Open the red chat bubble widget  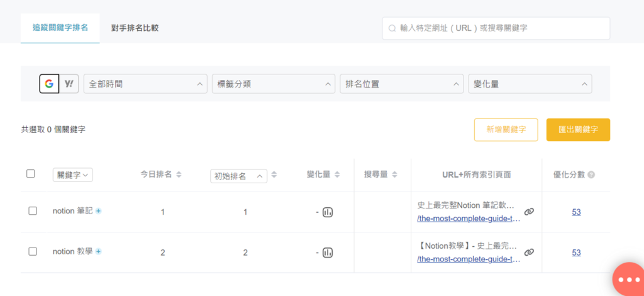(628, 280)
